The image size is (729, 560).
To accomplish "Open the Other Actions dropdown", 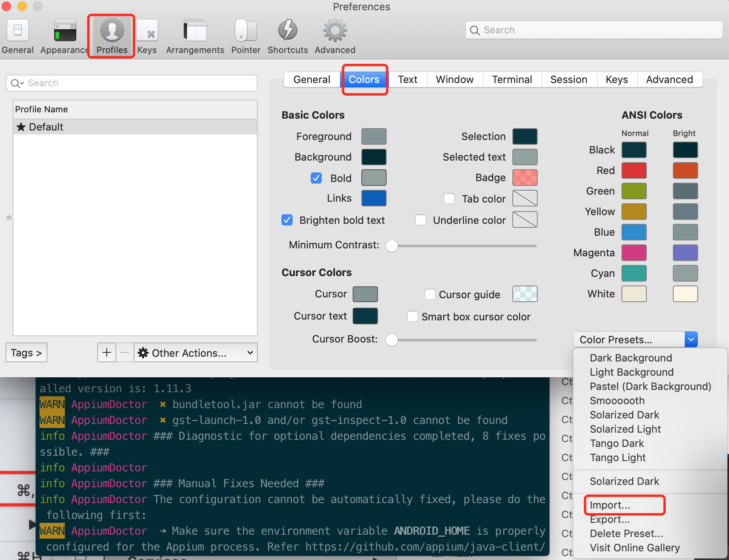I will point(196,352).
